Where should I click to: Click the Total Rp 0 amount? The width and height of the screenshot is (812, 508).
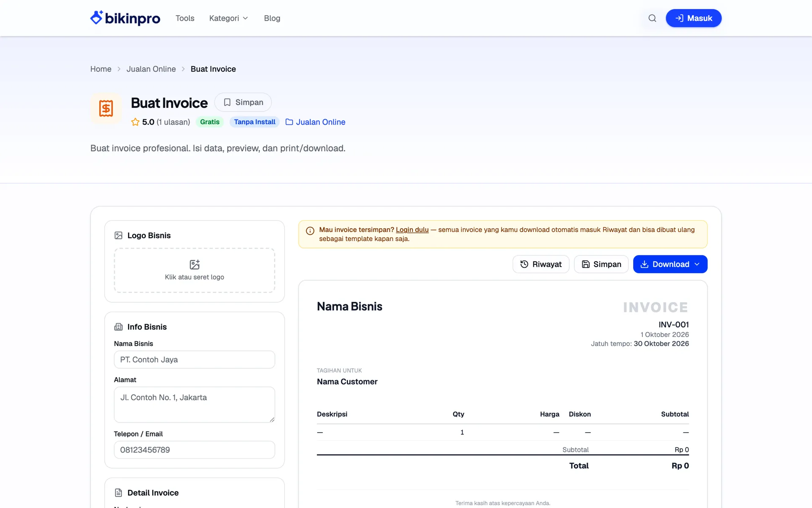coord(680,466)
